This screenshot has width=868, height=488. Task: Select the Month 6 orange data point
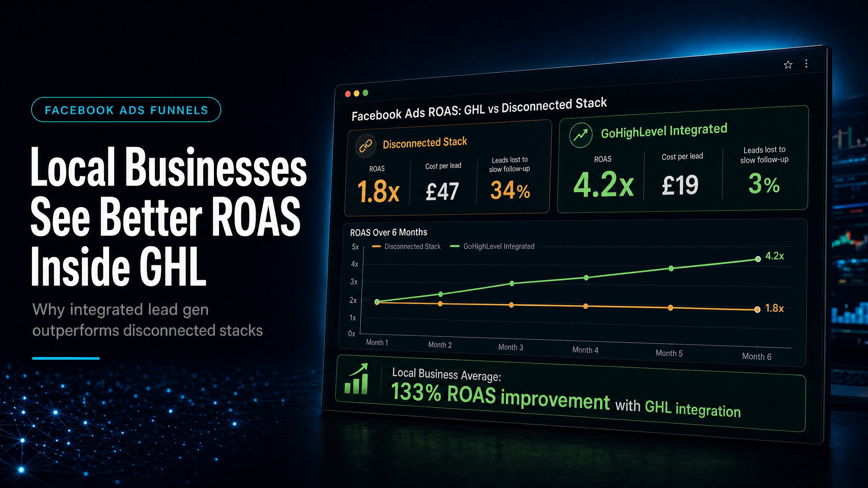[x=757, y=310]
